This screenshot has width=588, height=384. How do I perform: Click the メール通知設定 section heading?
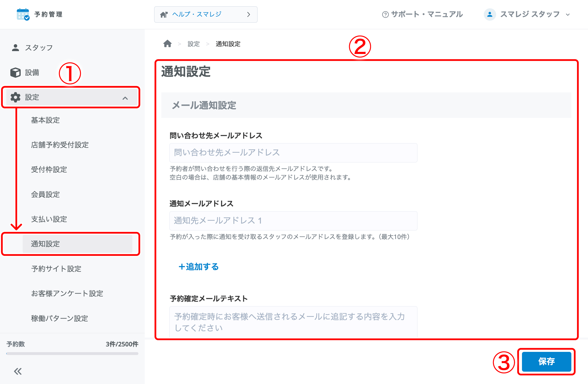point(204,105)
